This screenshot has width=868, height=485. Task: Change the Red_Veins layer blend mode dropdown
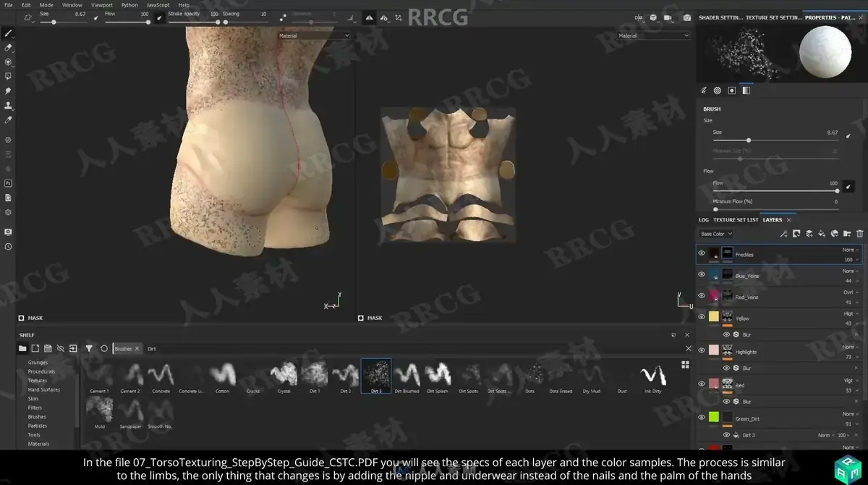pyautogui.click(x=851, y=292)
